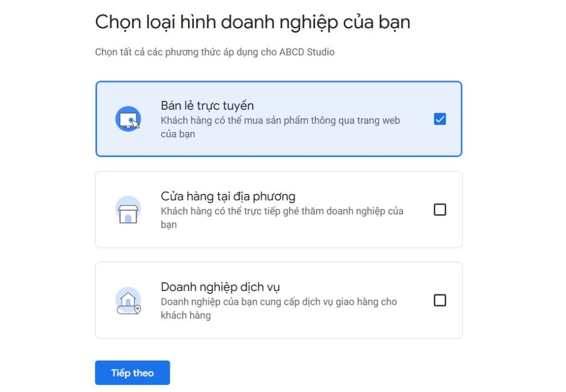The image size is (566, 392).
Task: Choose the service business option card
Action: (x=279, y=300)
